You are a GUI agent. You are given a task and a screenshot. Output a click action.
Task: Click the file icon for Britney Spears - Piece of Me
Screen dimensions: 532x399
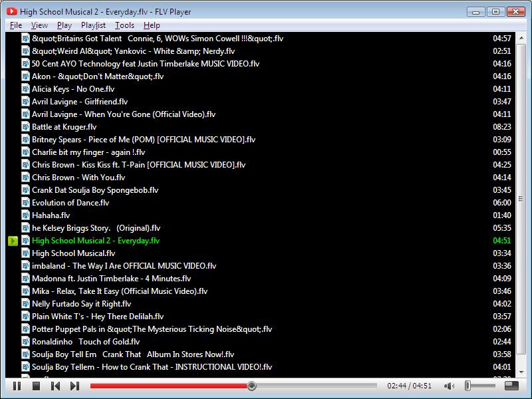25,140
